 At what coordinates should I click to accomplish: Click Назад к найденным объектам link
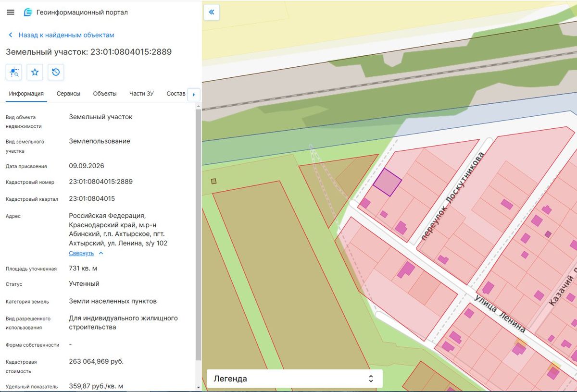pyautogui.click(x=66, y=35)
